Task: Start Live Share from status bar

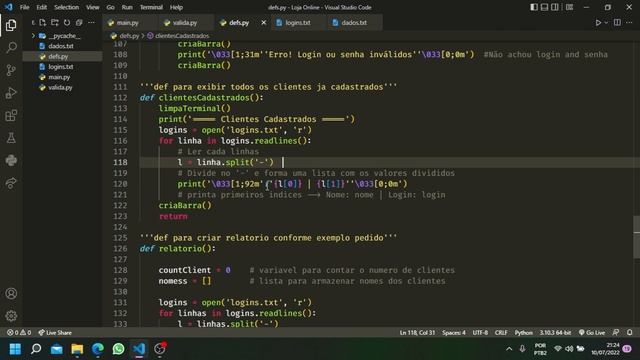Action: coord(55,333)
